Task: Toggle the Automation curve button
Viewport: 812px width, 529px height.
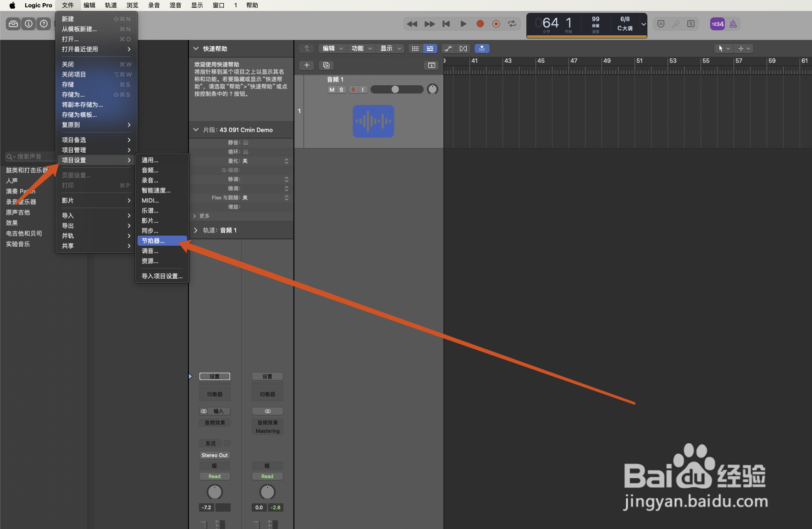Action: [x=448, y=49]
